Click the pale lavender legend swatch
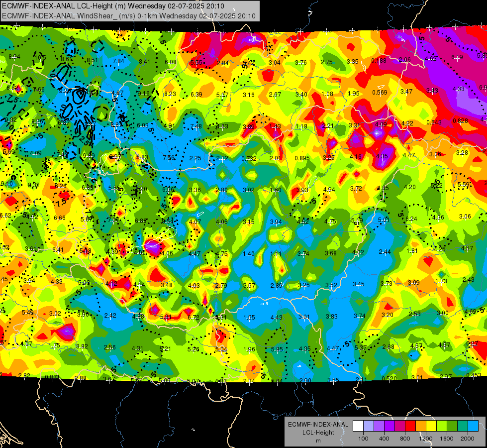The width and height of the screenshot is (487, 448). [368, 426]
